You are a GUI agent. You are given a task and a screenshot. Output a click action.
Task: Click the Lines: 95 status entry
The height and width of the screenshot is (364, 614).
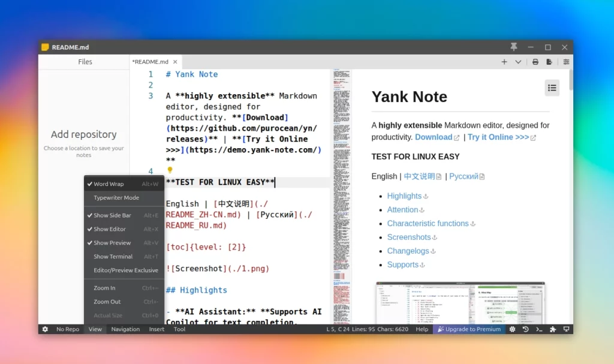(363, 329)
